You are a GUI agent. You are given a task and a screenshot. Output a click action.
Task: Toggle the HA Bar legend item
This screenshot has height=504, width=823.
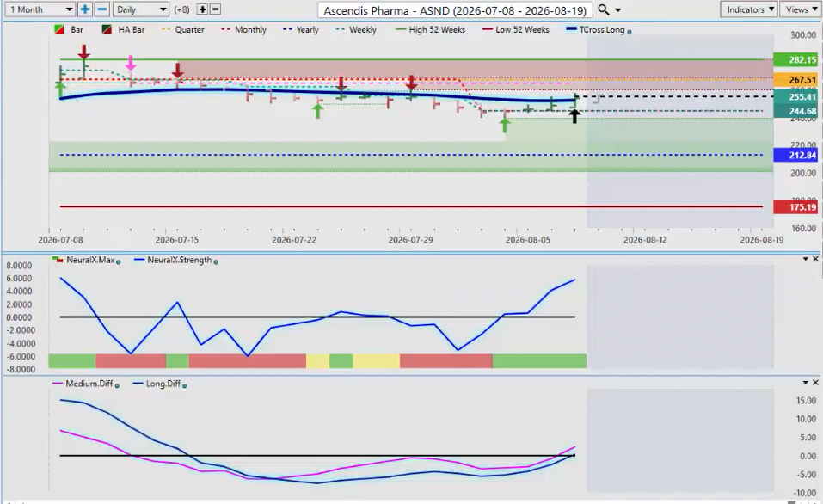(123, 30)
